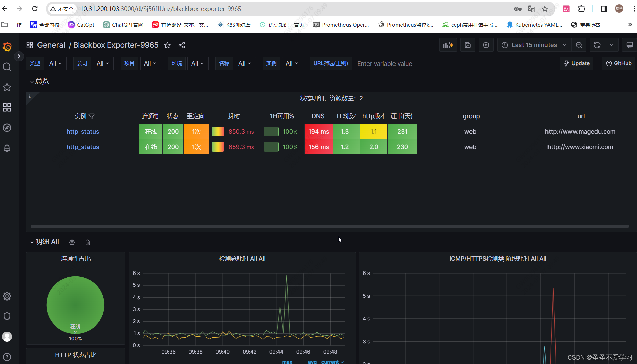The width and height of the screenshot is (637, 364).
Task: Click the 100% availability bar for xiaomi row
Action: (x=271, y=147)
